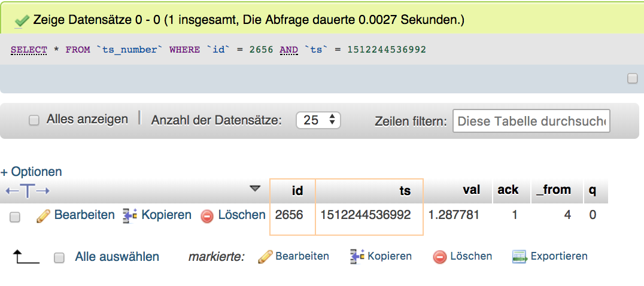
Task: Tick the Alle auswählen checkbox
Action: click(x=60, y=258)
